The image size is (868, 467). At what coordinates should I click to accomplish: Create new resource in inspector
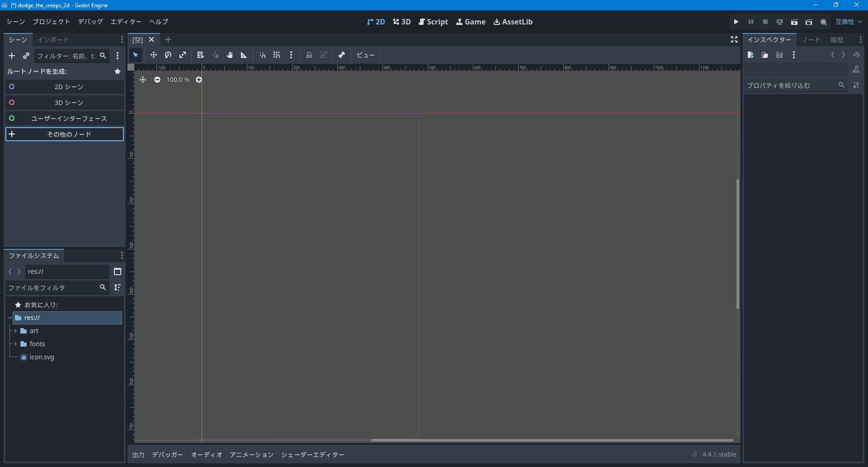click(750, 55)
